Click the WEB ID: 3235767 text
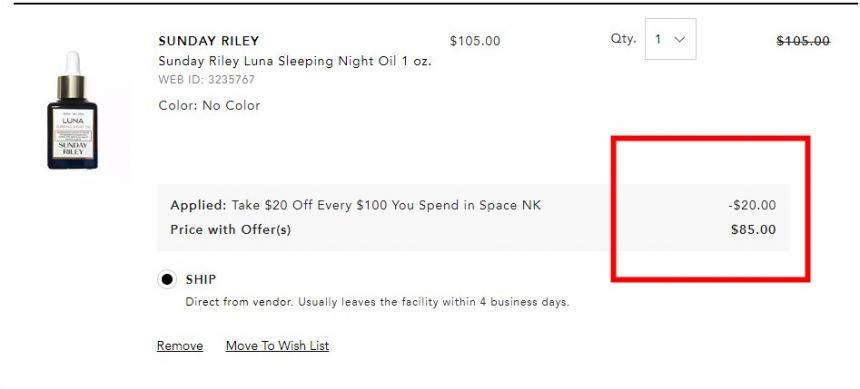Image resolution: width=860 pixels, height=389 pixels. tap(207, 80)
